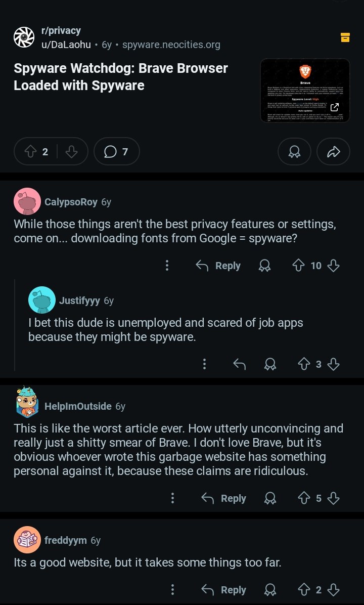Viewport: 364px width, 605px height.
Task: Upvote CalypsoRoy's comment
Action: [x=298, y=266]
